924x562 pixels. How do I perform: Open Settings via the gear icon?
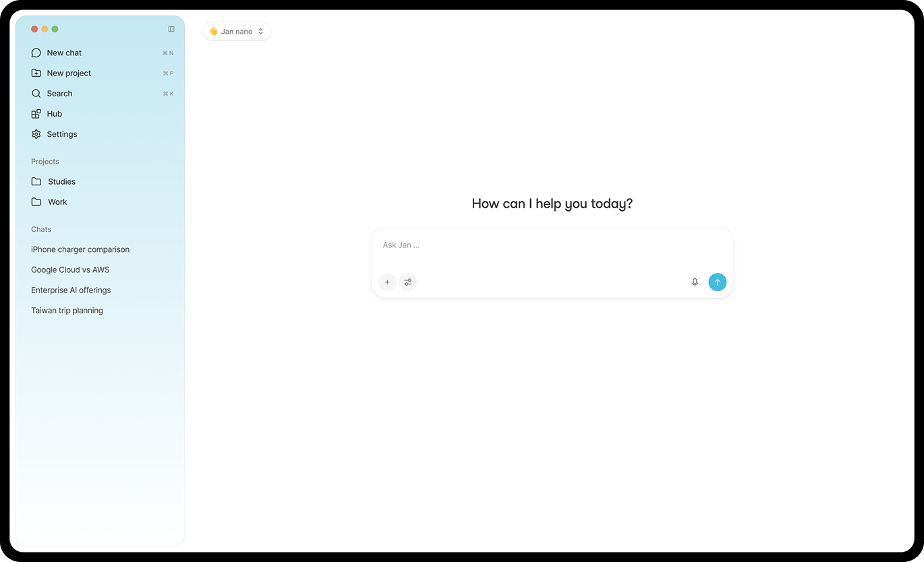click(x=61, y=133)
